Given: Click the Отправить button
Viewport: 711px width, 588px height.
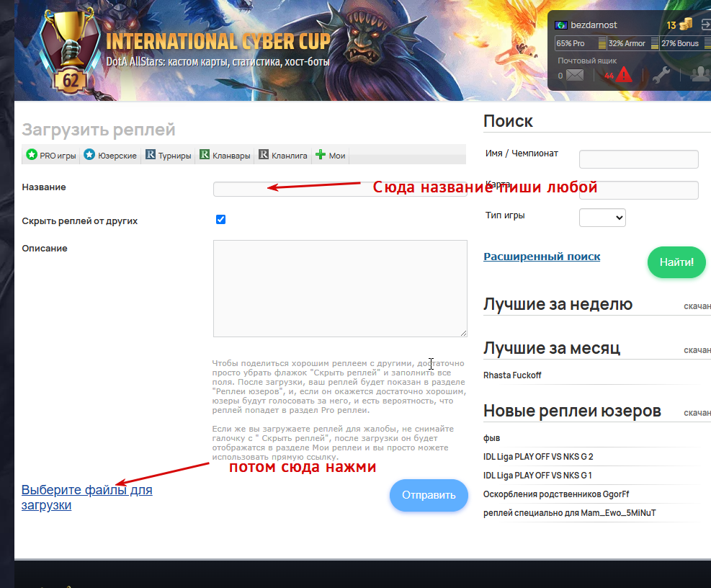Looking at the screenshot, I should click(429, 496).
